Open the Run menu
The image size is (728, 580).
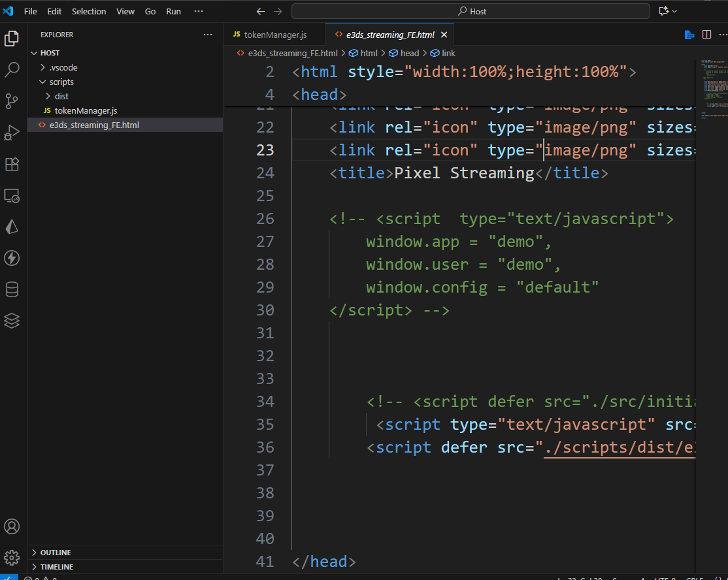[174, 11]
